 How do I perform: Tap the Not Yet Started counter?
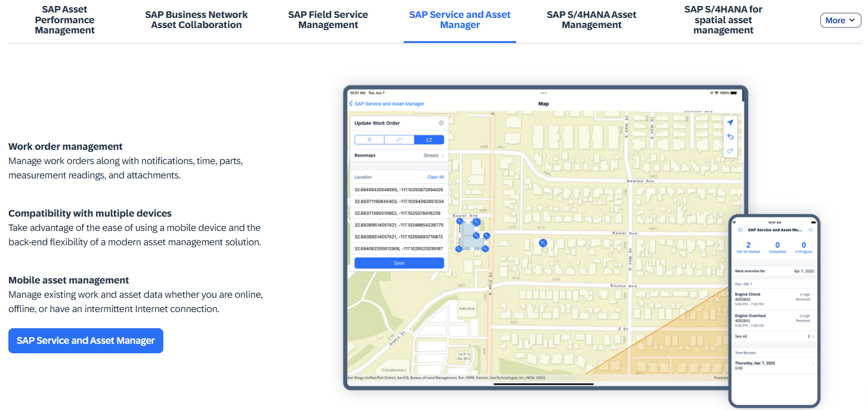tap(748, 247)
